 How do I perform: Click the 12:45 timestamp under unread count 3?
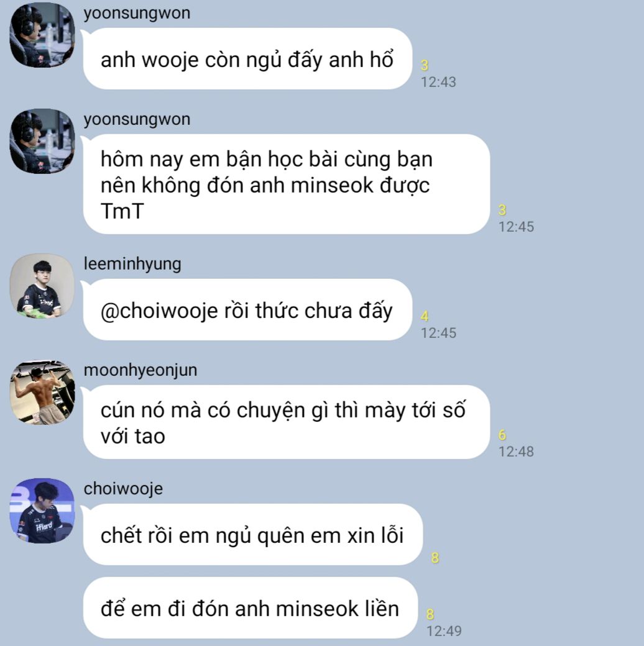point(516,227)
